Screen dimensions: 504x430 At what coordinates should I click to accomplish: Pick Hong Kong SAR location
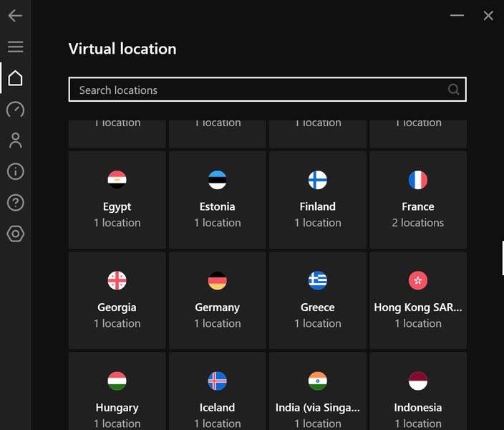pos(418,300)
